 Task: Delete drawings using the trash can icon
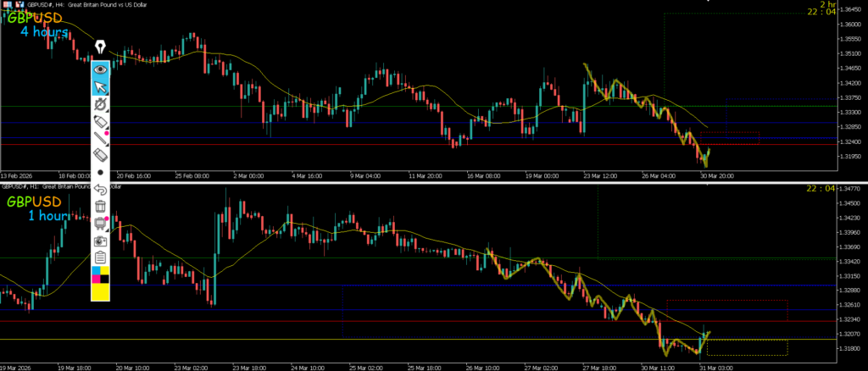click(x=101, y=206)
